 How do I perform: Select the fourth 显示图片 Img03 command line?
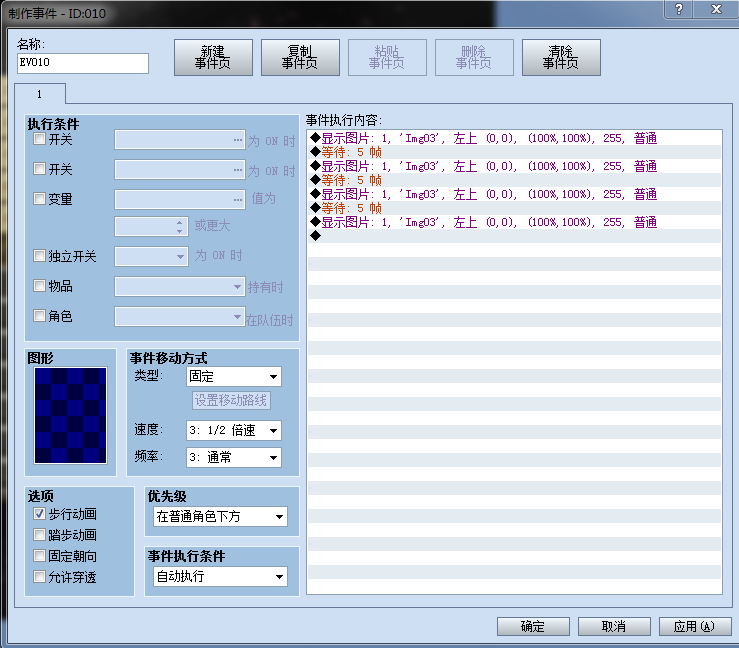click(x=515, y=222)
